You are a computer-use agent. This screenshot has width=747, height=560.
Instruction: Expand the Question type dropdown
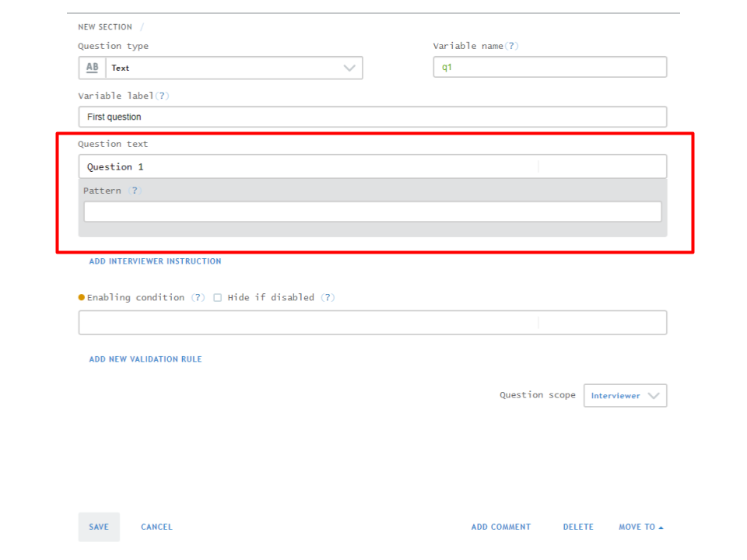[x=349, y=68]
